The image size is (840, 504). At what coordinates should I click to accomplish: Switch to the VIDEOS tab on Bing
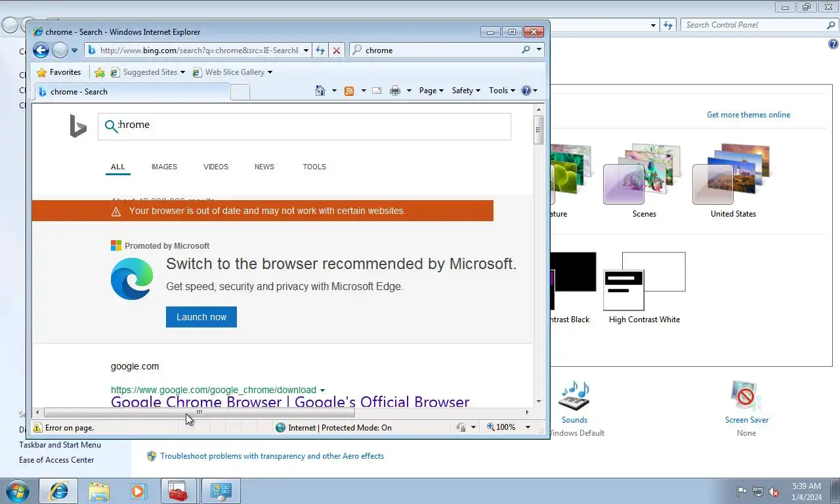point(216,167)
